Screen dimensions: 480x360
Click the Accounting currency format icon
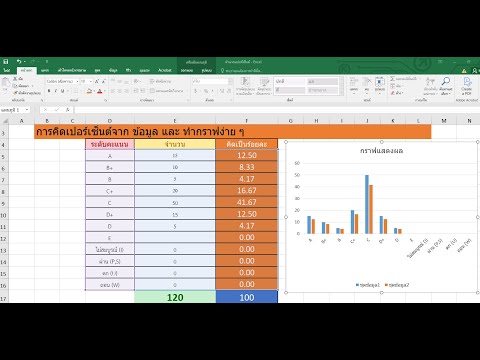(196, 91)
